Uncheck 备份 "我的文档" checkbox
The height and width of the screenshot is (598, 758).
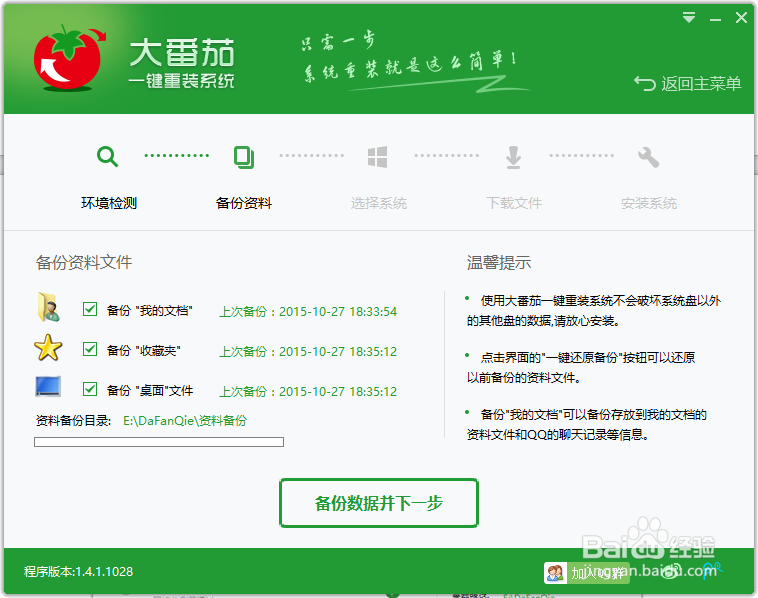(x=90, y=309)
